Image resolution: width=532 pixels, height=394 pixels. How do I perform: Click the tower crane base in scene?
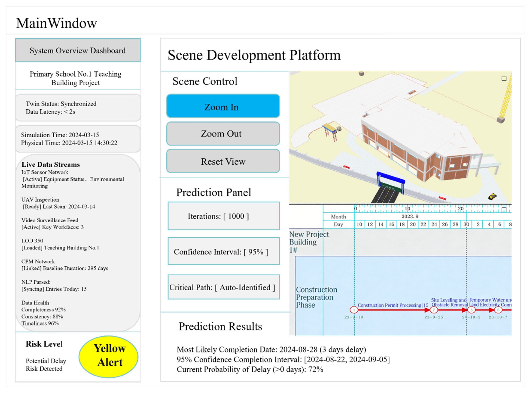click(501, 119)
